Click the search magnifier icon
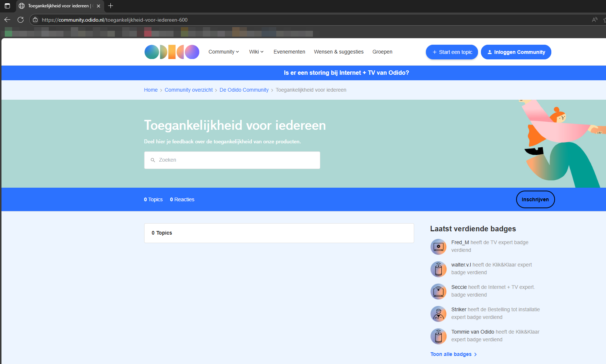 [x=153, y=160]
